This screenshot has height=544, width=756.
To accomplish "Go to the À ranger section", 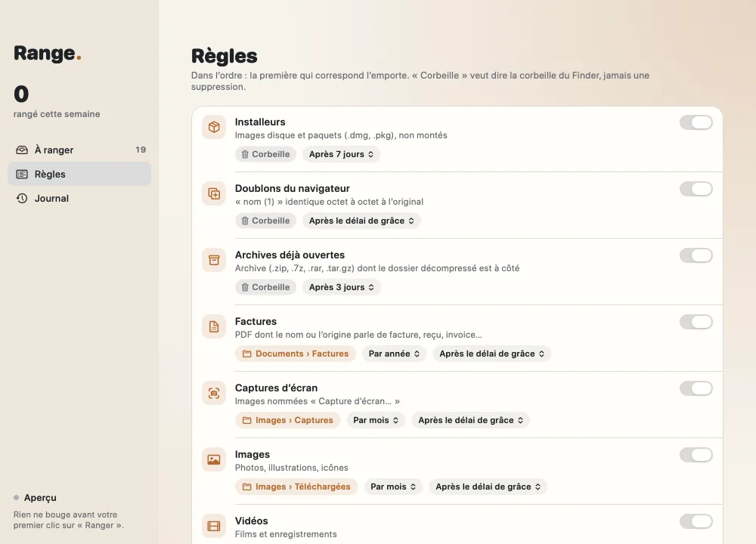I will point(79,150).
